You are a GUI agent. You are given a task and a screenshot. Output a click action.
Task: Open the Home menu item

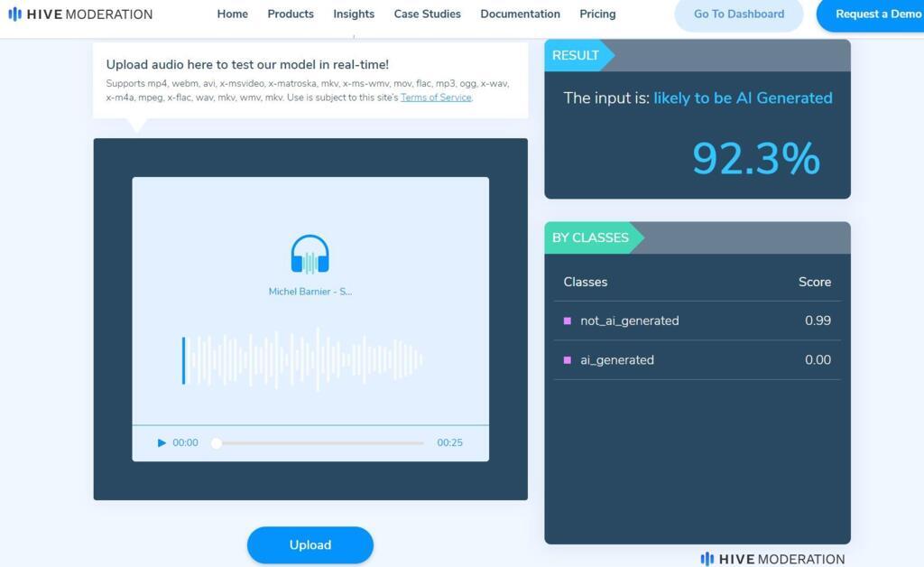(x=232, y=14)
